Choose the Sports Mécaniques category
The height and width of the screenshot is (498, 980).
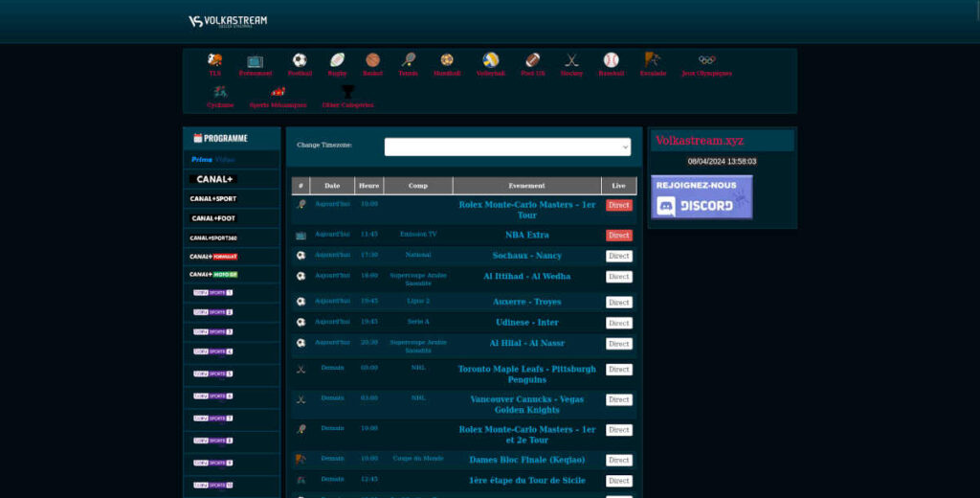[278, 92]
